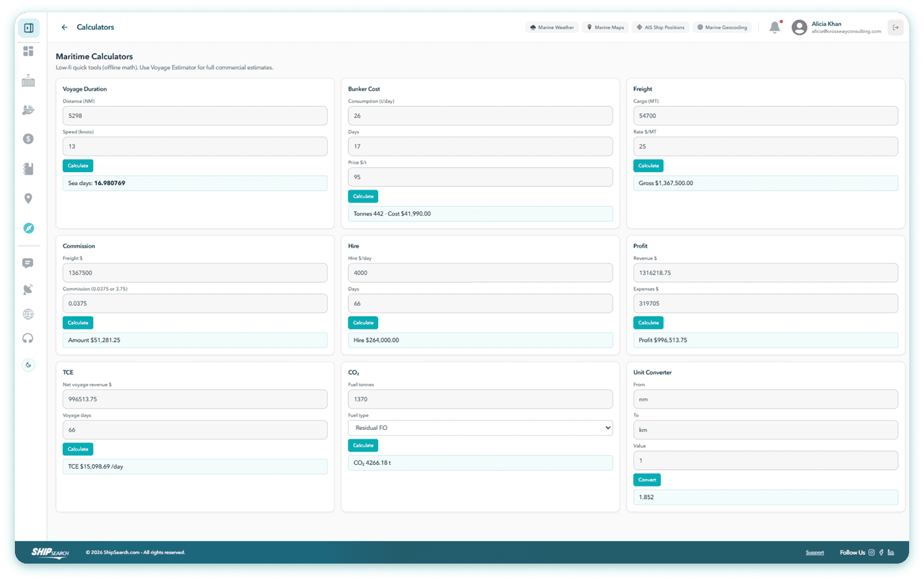Open AIS Ship Positions shortcut
Screen dimensions: 924x581
click(x=661, y=27)
